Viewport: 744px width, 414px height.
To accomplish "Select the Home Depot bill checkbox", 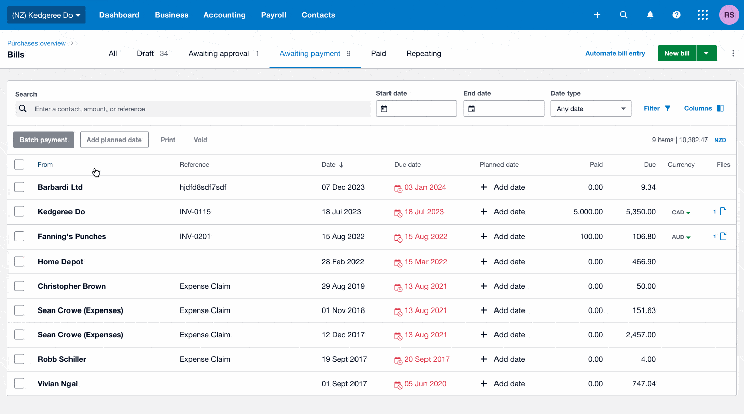I will click(19, 261).
